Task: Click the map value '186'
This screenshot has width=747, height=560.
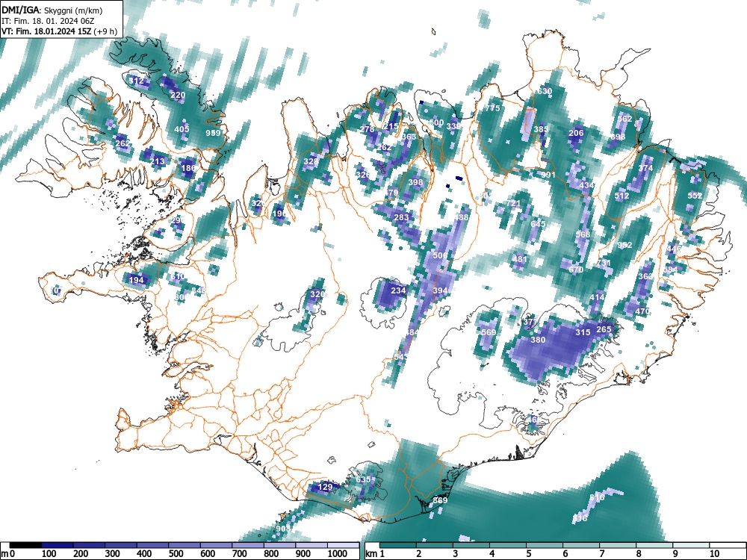Action: (188, 168)
